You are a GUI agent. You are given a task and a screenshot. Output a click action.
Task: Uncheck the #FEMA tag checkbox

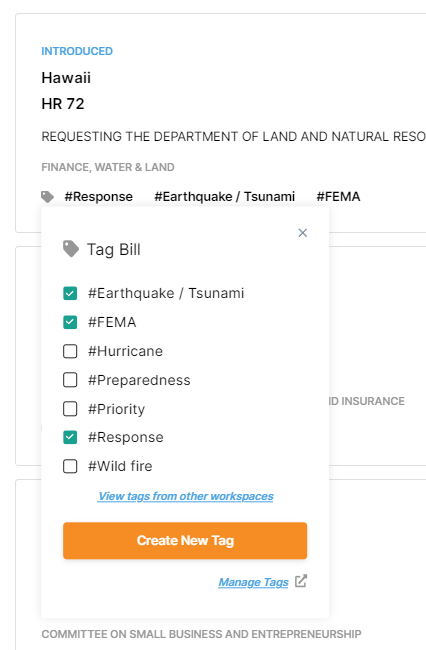[x=70, y=322]
